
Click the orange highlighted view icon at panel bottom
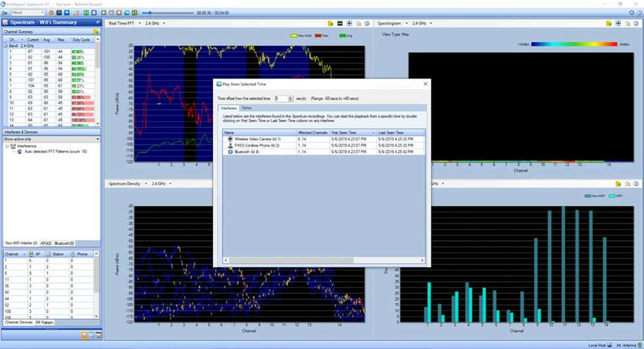(x=84, y=335)
